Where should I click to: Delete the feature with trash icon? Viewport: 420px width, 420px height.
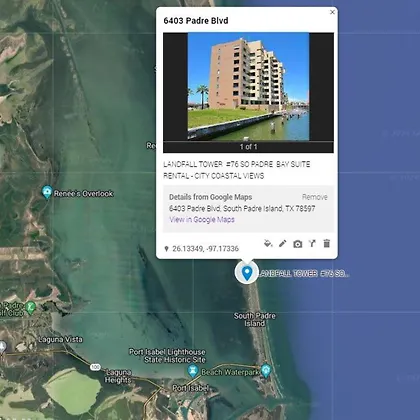click(x=327, y=243)
